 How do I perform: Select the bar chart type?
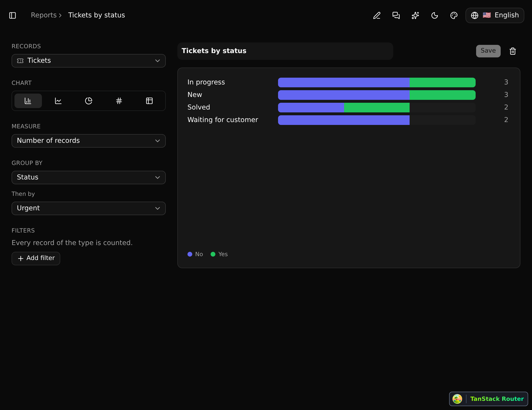(28, 101)
